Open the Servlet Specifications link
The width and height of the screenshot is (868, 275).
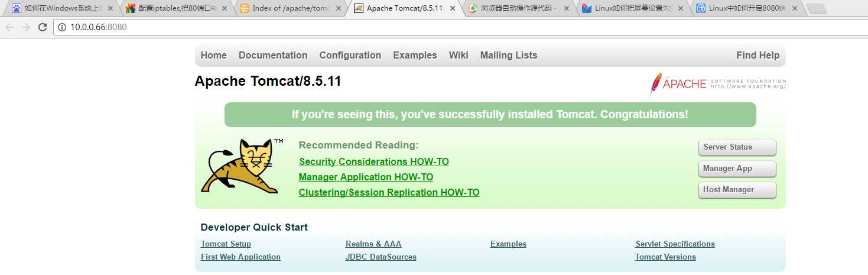click(x=675, y=244)
